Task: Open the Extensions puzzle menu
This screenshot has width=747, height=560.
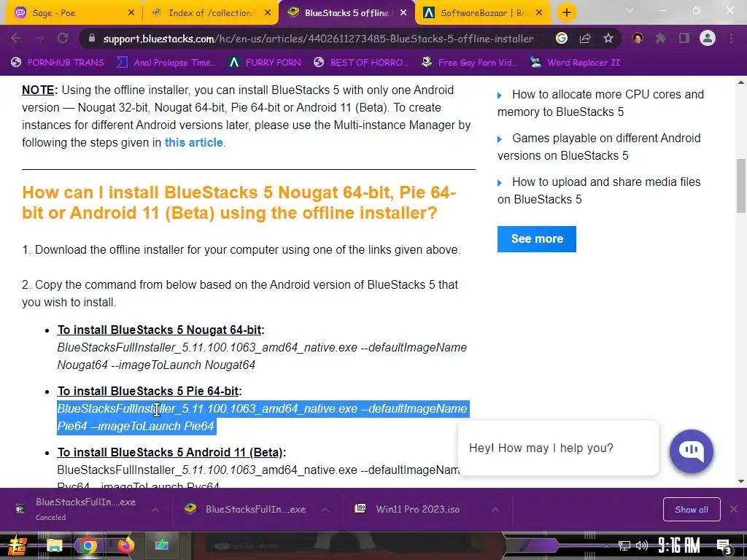Action: pos(661,38)
